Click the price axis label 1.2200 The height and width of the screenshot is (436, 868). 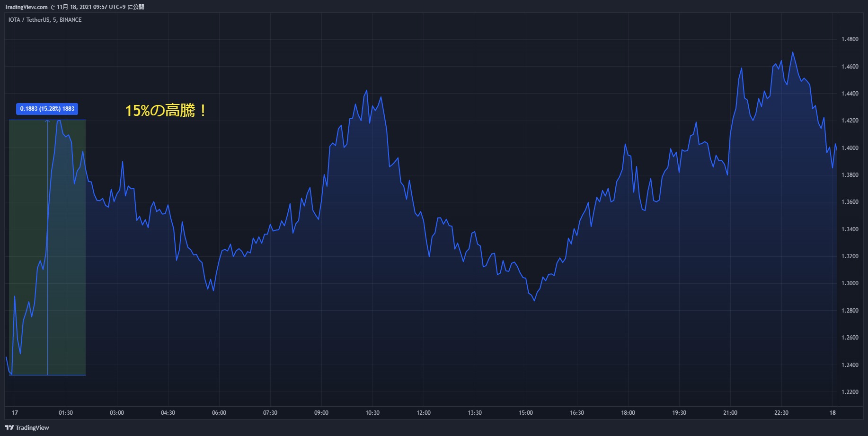[850, 392]
